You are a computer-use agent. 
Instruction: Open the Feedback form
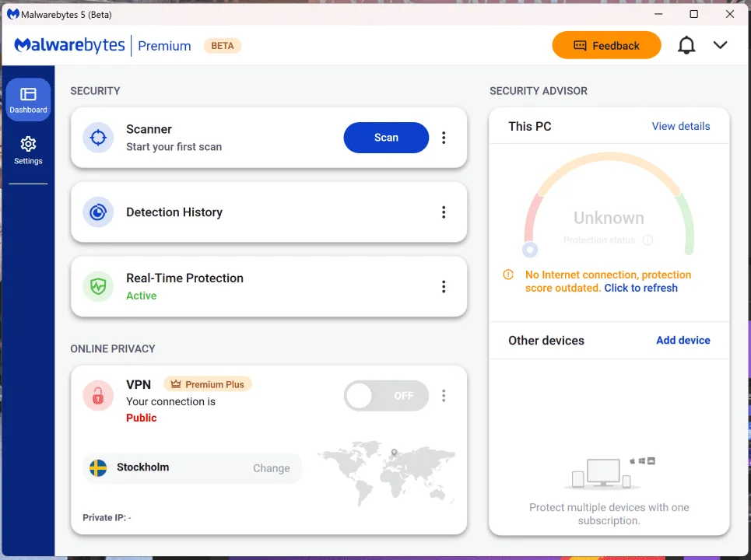606,45
